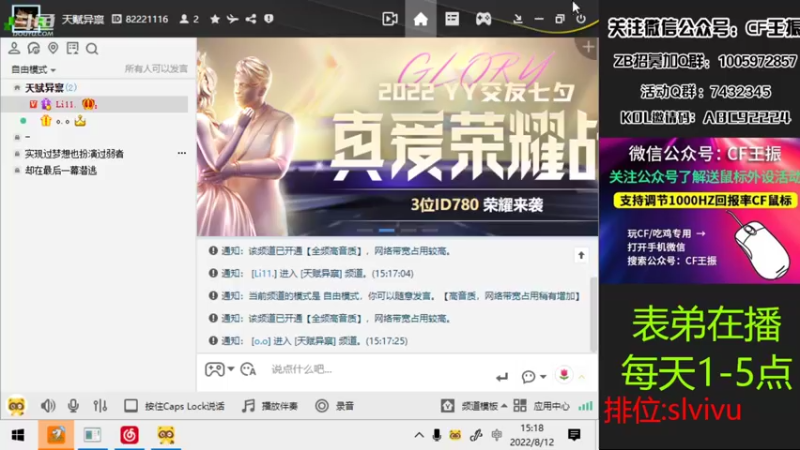Open NetEase Cloud Music in the taskbar
This screenshot has height=450, width=800.
(129, 435)
